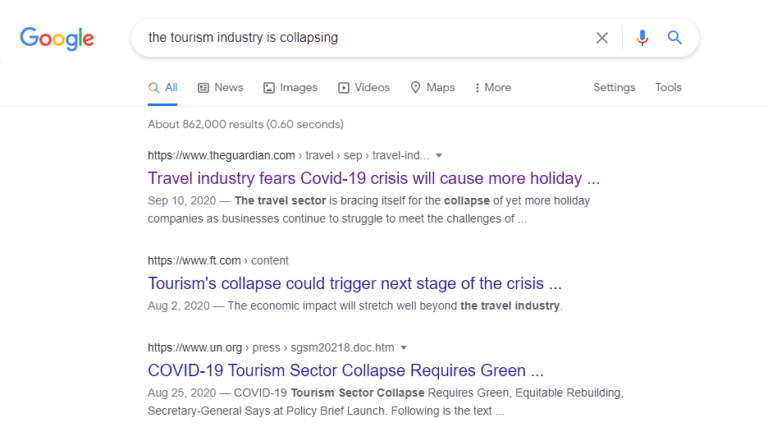
Task: Clear the search box with X icon
Action: coord(602,38)
